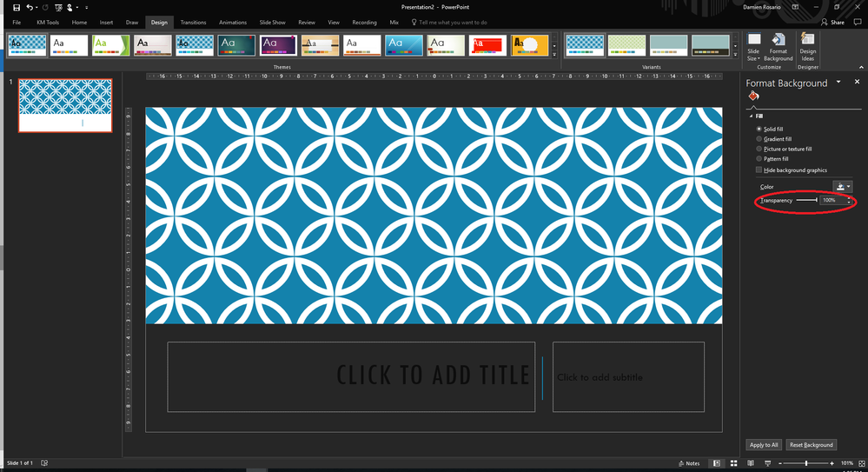This screenshot has height=472, width=868.
Task: Click the 'Click to add subtitle' placeholder
Action: coord(628,376)
